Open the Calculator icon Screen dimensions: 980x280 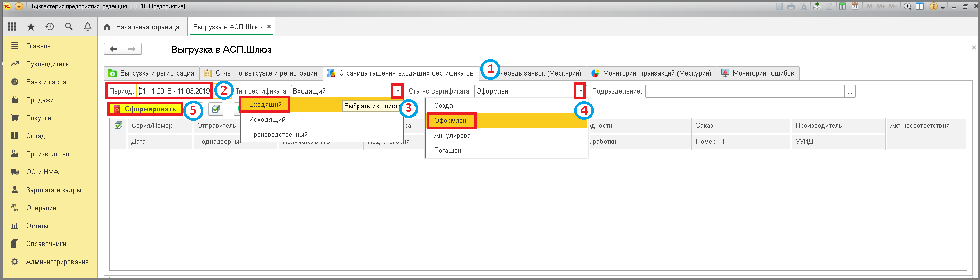[843, 6]
